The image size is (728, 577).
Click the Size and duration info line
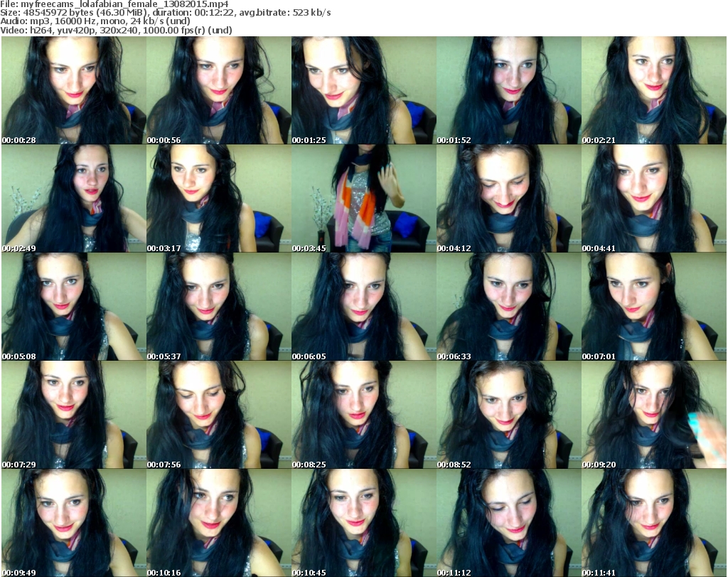pyautogui.click(x=165, y=13)
